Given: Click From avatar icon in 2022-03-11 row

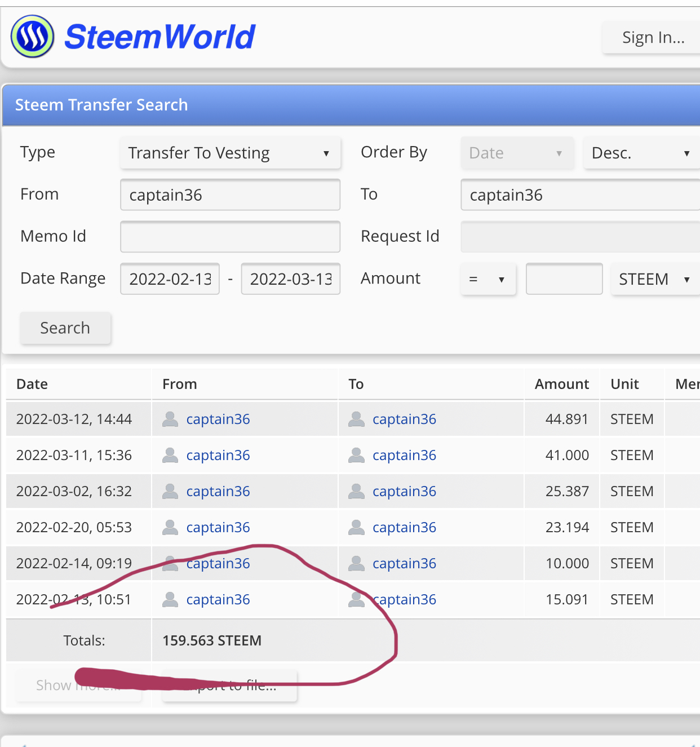Looking at the screenshot, I should 170,455.
